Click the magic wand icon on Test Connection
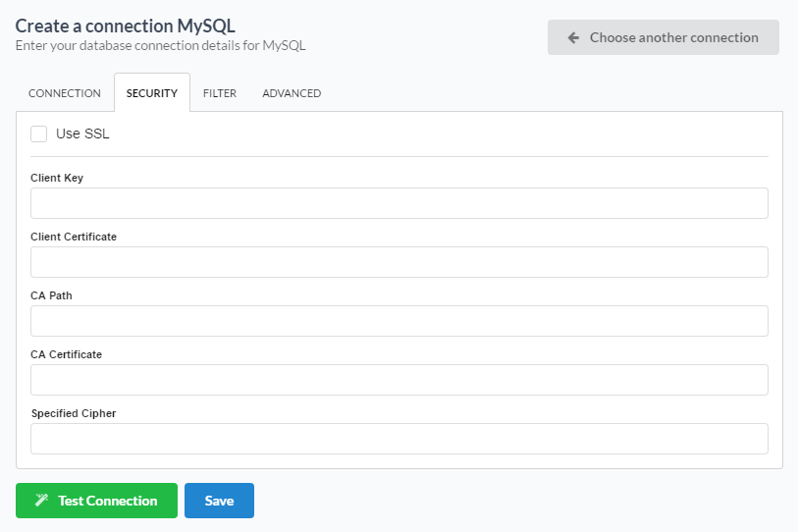Image resolution: width=798 pixels, height=532 pixels. tap(41, 501)
